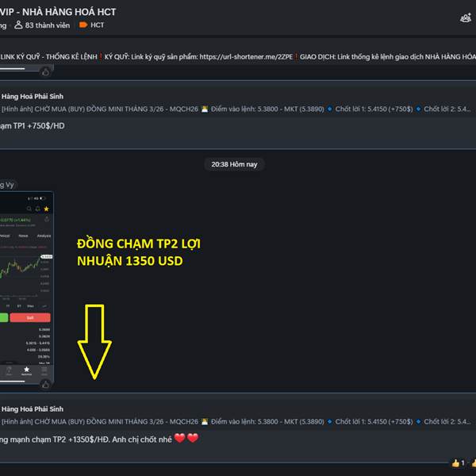
Task: Open the quoted CHỜ MUA reply above TP2 message
Action: (236, 416)
